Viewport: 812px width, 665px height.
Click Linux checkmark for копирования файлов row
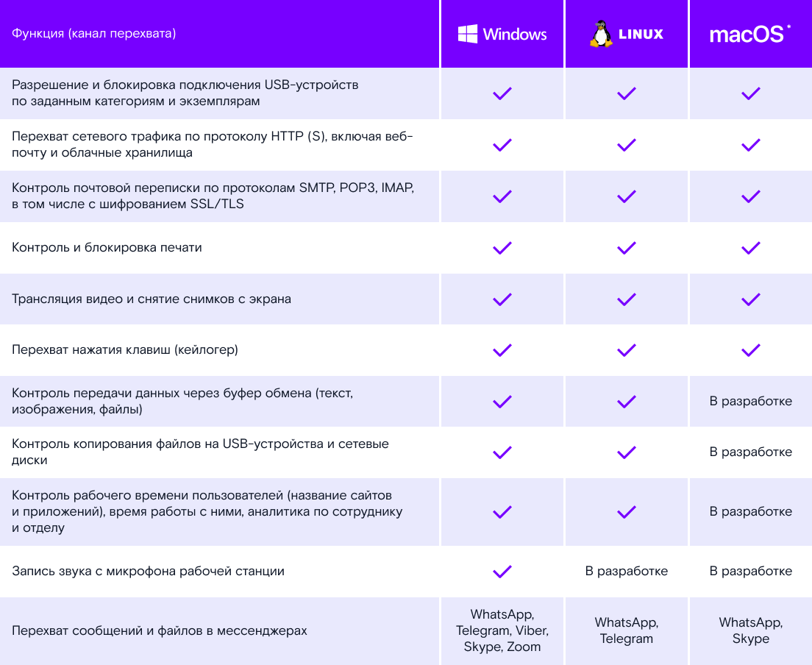(626, 452)
